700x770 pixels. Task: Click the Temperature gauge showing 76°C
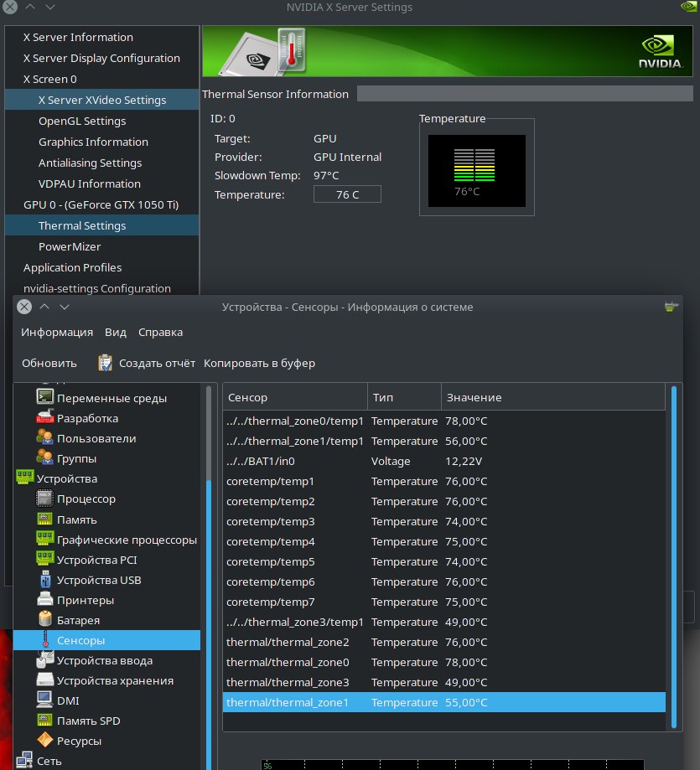(476, 170)
